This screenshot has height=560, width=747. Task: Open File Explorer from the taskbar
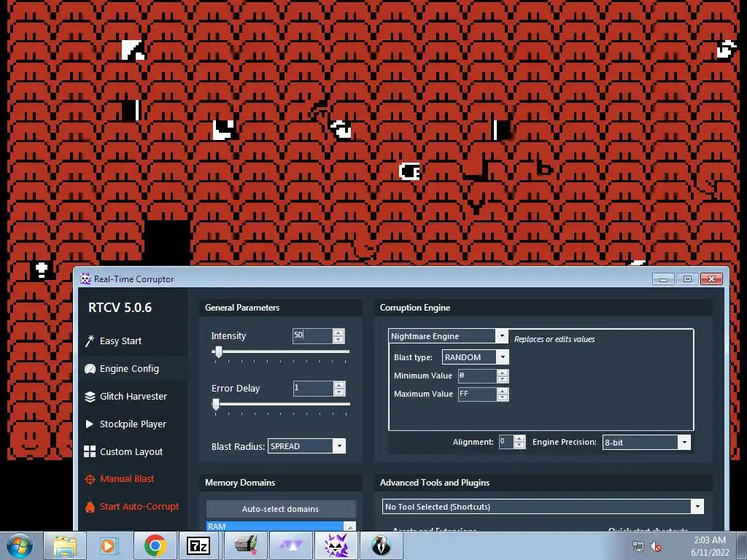click(65, 545)
